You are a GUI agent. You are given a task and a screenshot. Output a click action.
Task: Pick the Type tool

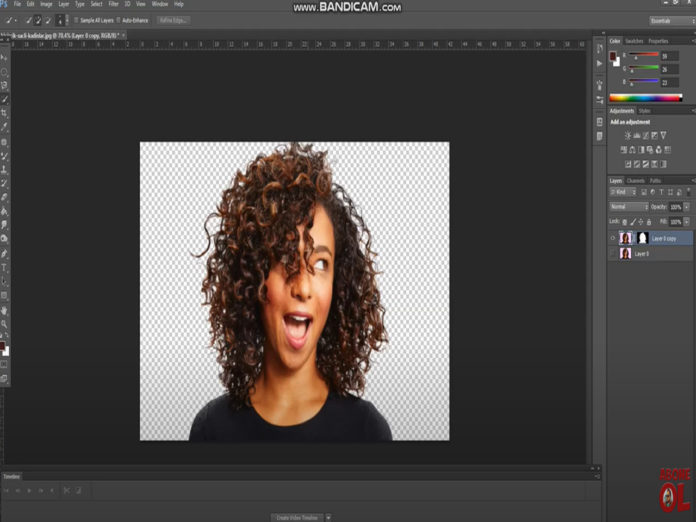tap(5, 268)
